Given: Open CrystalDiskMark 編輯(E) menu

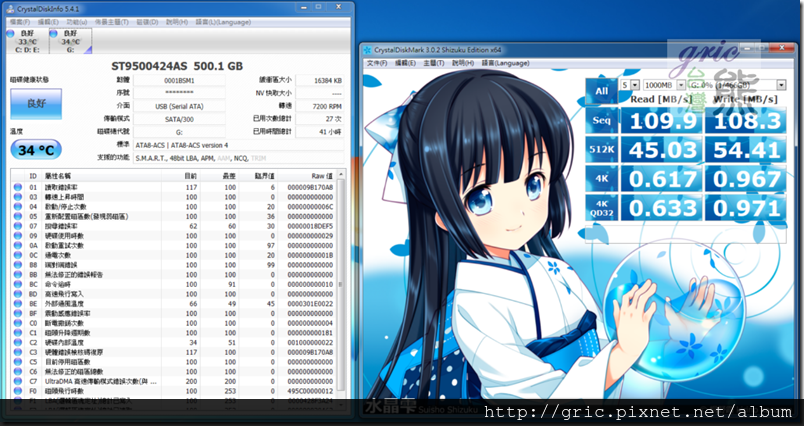Looking at the screenshot, I should coord(405,63).
